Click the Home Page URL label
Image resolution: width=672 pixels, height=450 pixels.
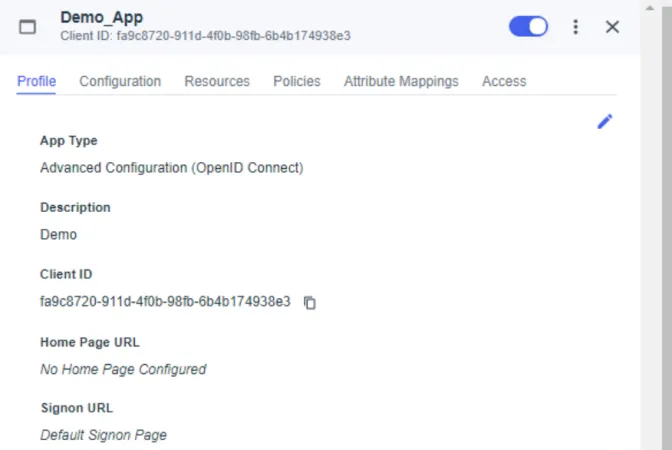90,342
